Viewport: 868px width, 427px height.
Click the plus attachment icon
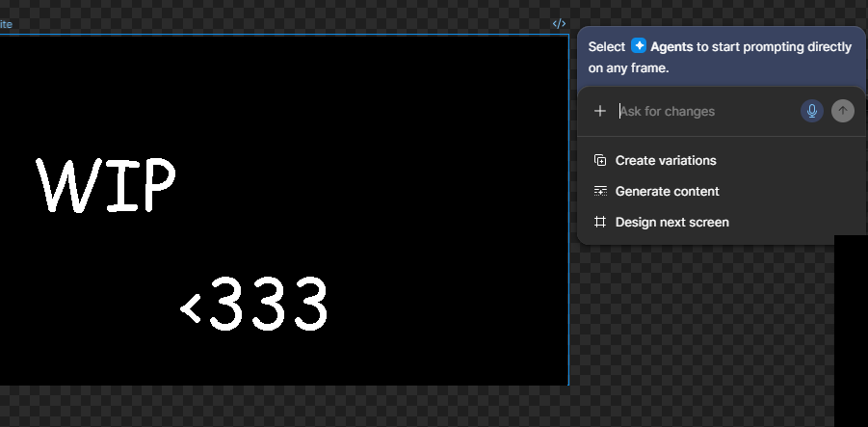pyautogui.click(x=599, y=111)
